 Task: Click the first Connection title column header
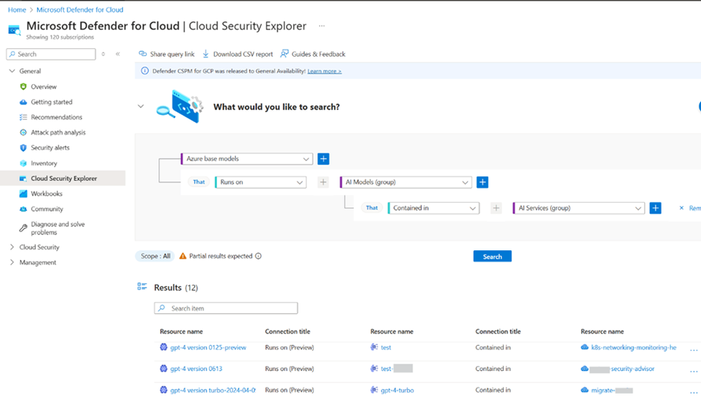(287, 331)
